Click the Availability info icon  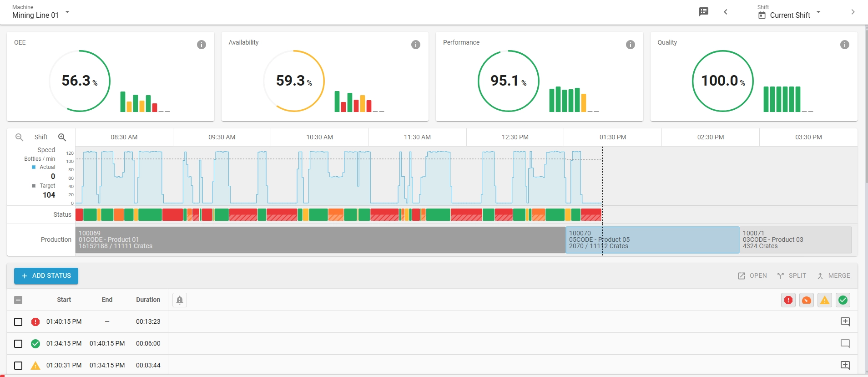416,45
